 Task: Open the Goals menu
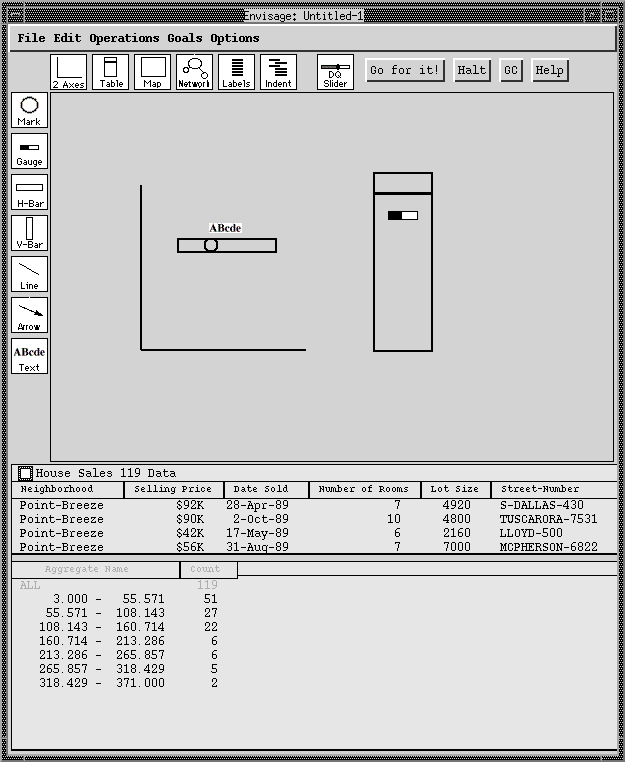coord(184,38)
